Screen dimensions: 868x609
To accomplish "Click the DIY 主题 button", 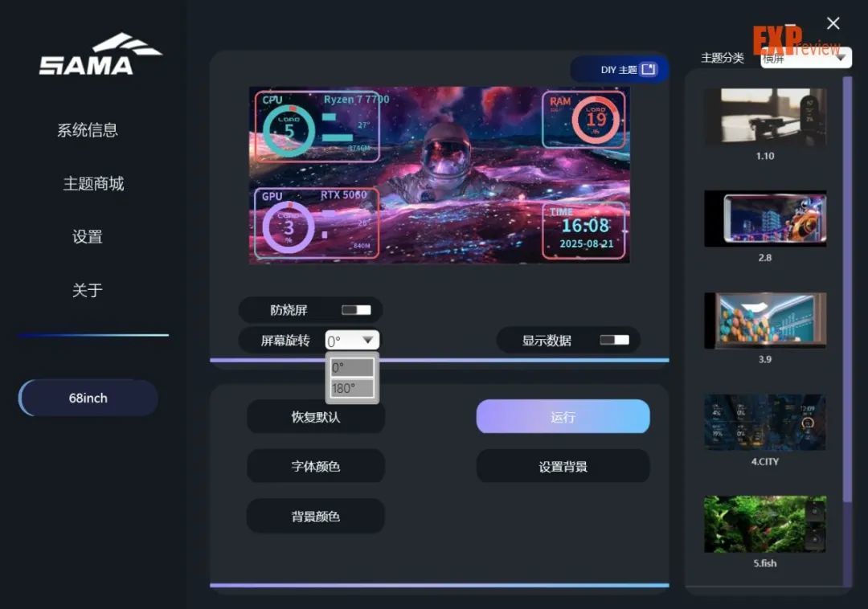I will [620, 70].
